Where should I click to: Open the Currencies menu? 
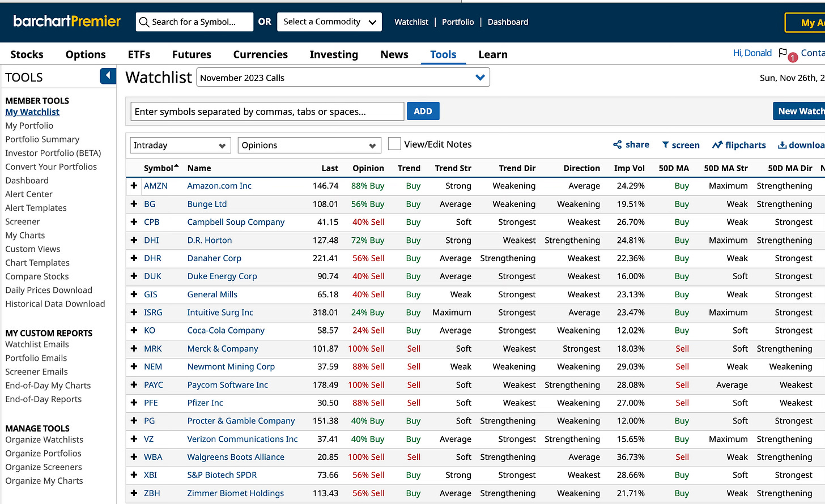pyautogui.click(x=260, y=54)
